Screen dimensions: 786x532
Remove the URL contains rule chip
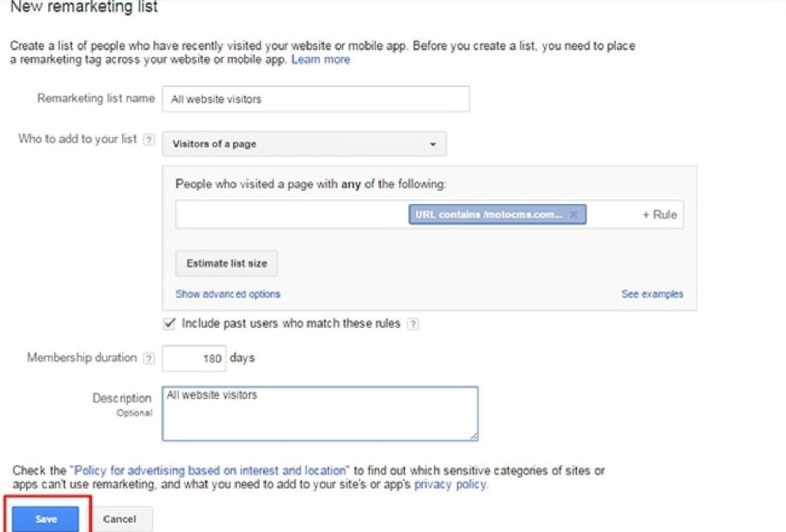click(574, 215)
